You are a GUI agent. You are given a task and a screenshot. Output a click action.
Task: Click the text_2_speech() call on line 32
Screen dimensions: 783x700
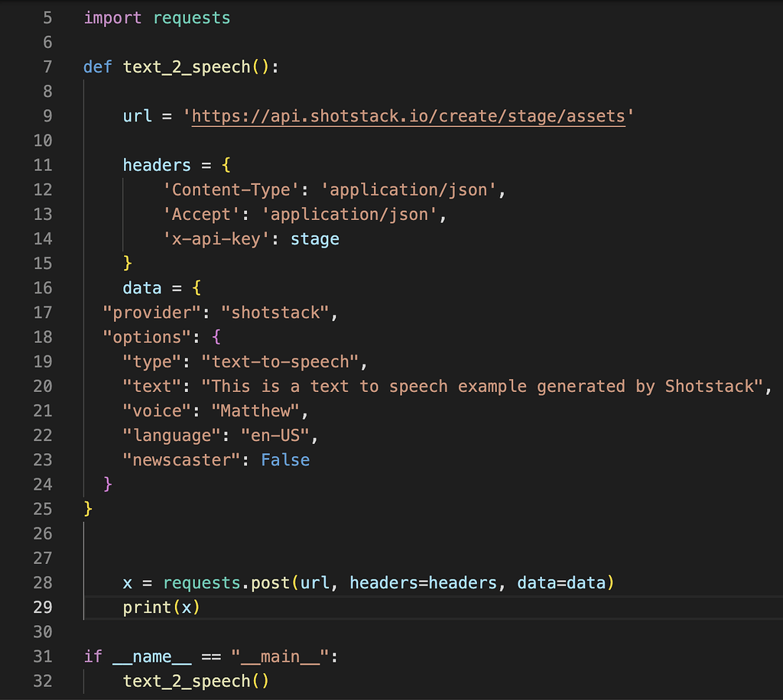coord(192,680)
